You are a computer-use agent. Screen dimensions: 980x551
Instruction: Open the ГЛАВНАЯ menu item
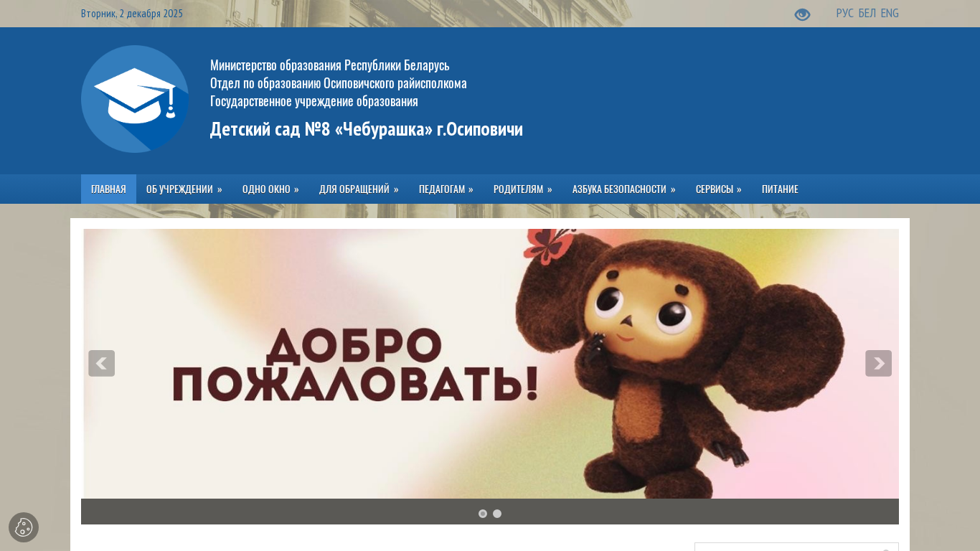click(108, 189)
